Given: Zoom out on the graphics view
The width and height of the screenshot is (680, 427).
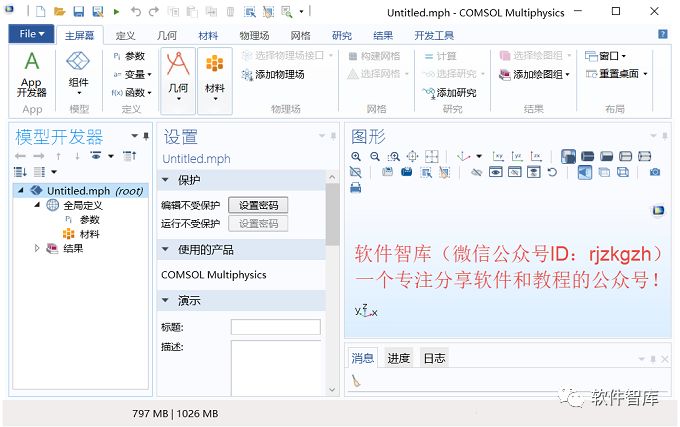Looking at the screenshot, I should tap(375, 156).
